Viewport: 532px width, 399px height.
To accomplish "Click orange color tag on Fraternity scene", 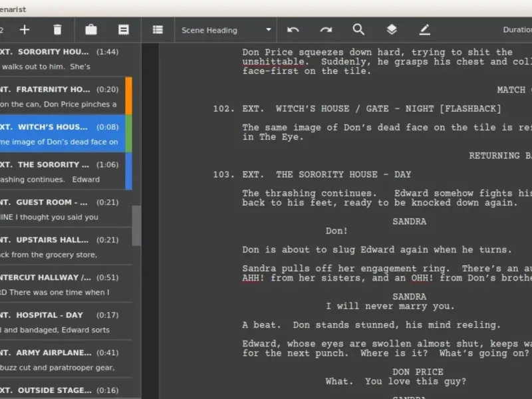I will 128,96.
